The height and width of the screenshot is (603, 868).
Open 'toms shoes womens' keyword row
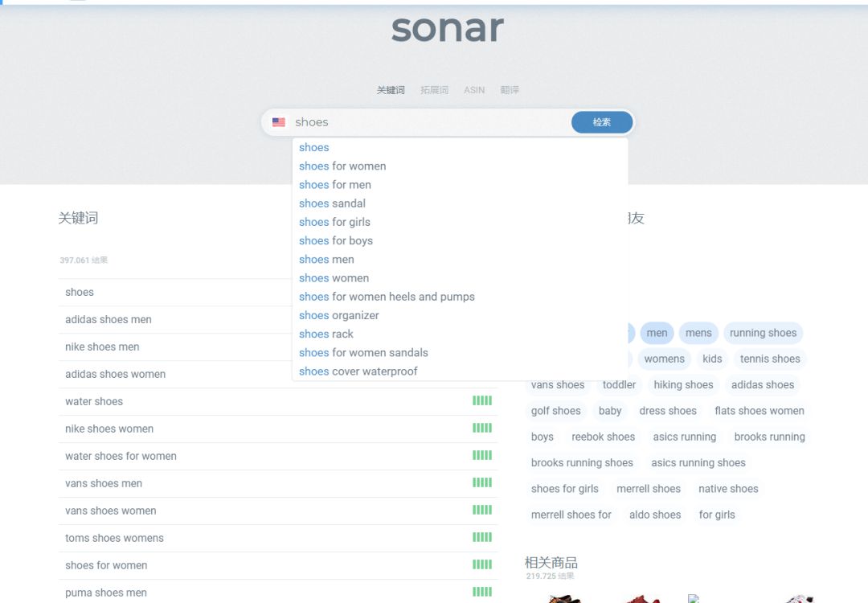point(114,539)
